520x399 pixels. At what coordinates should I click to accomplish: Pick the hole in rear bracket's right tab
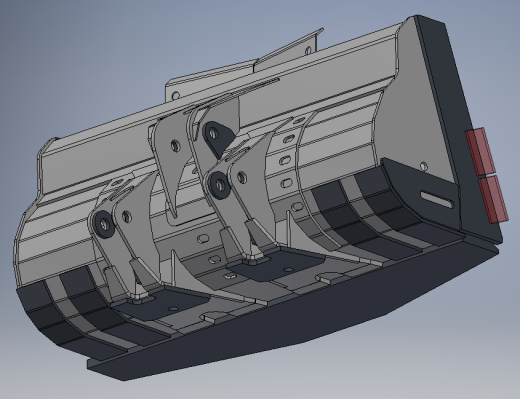pos(308,51)
